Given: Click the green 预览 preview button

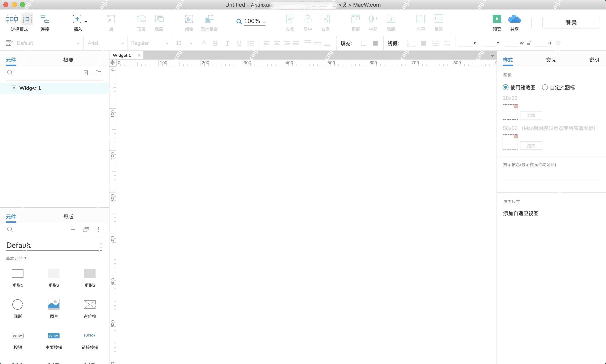Looking at the screenshot, I should pos(497,19).
